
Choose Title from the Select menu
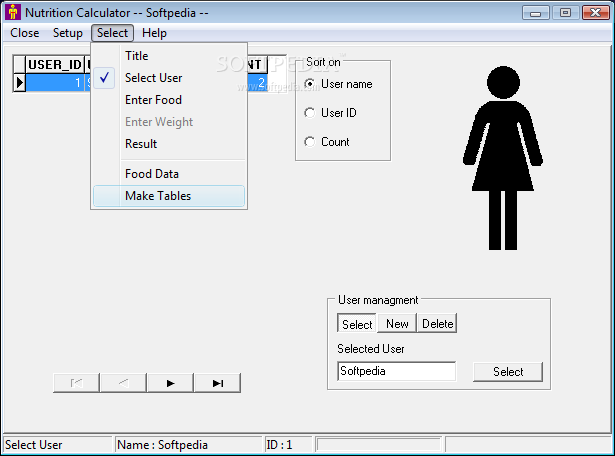tap(169, 56)
